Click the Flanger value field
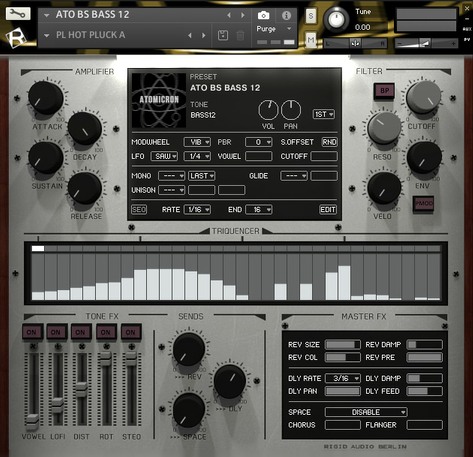This screenshot has height=457, width=473. tap(424, 425)
